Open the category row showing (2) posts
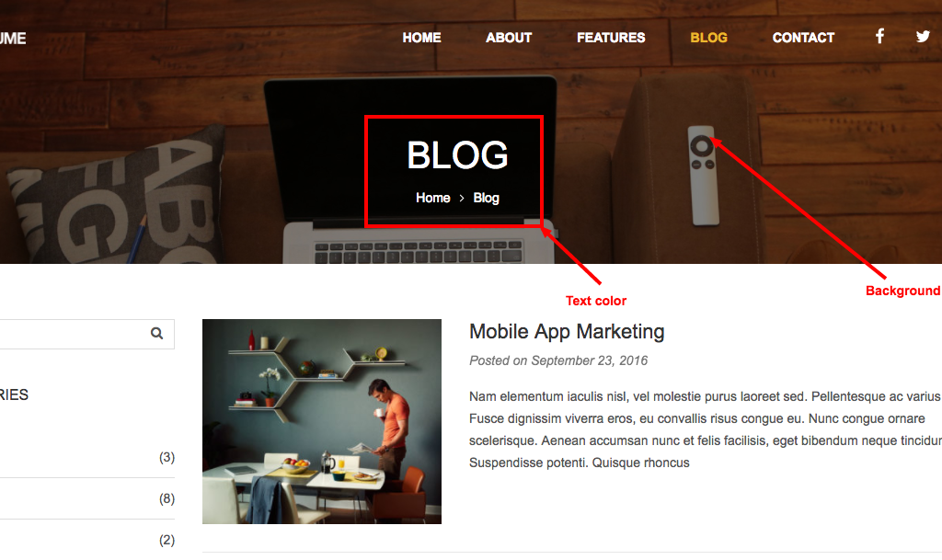Viewport: 942px width, 560px height. tap(87, 540)
